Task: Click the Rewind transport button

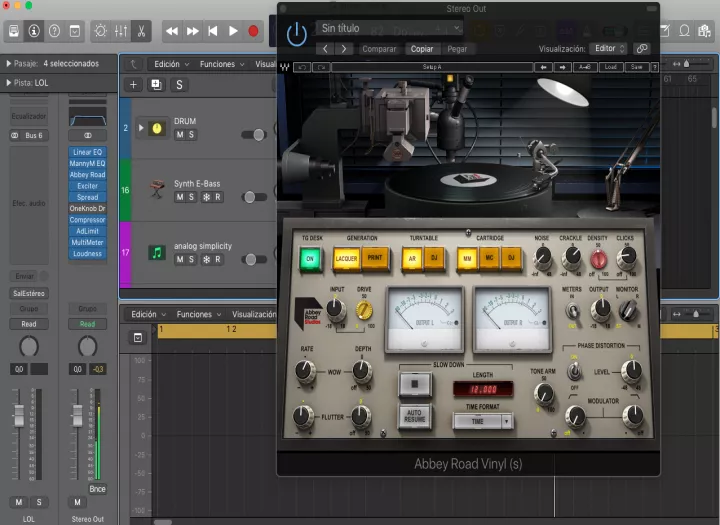Action: [x=172, y=31]
